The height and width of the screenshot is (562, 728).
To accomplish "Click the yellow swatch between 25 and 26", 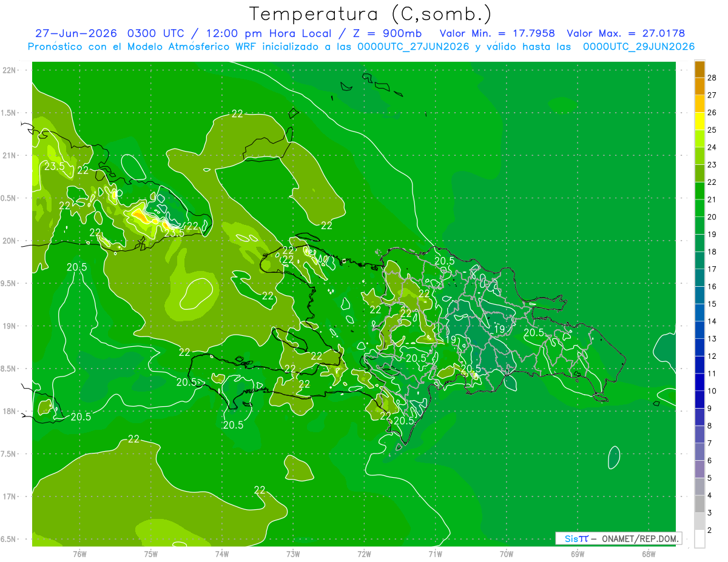I will 699,121.
